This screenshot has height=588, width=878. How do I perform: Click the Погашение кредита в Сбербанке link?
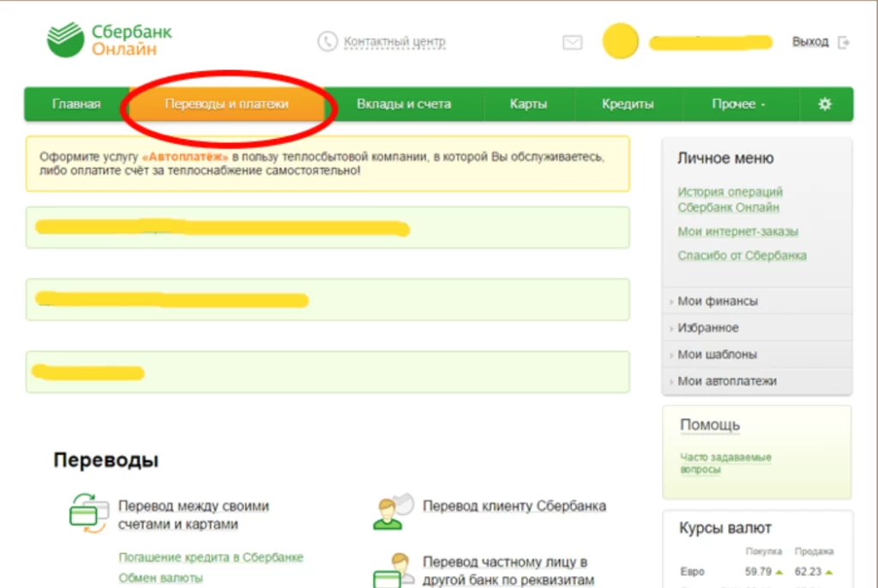(x=211, y=557)
